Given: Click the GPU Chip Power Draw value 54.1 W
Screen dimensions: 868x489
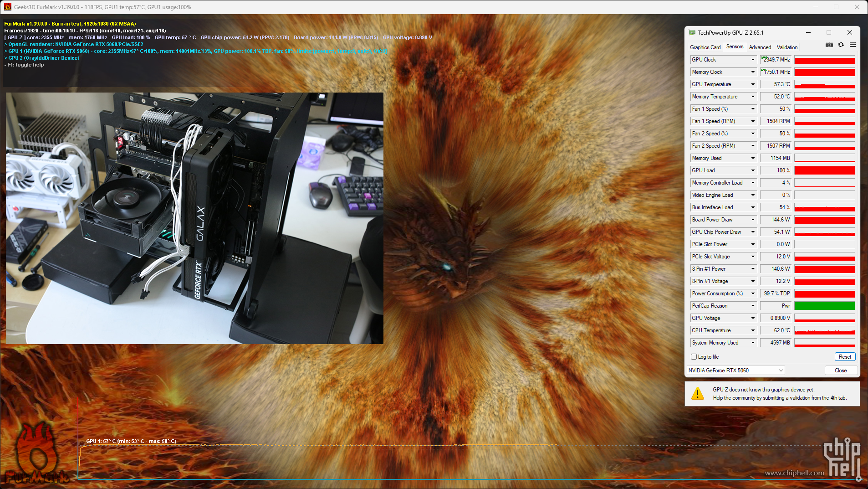Looking at the screenshot, I should 776,232.
